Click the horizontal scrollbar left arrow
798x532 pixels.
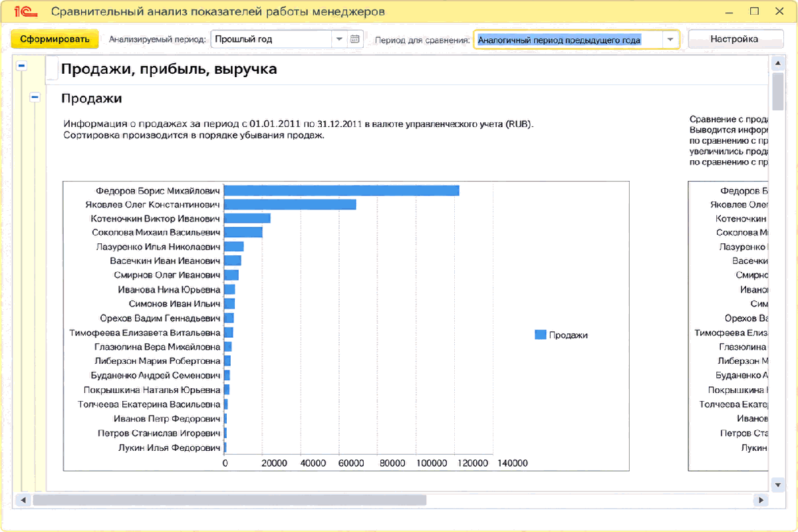(23, 499)
